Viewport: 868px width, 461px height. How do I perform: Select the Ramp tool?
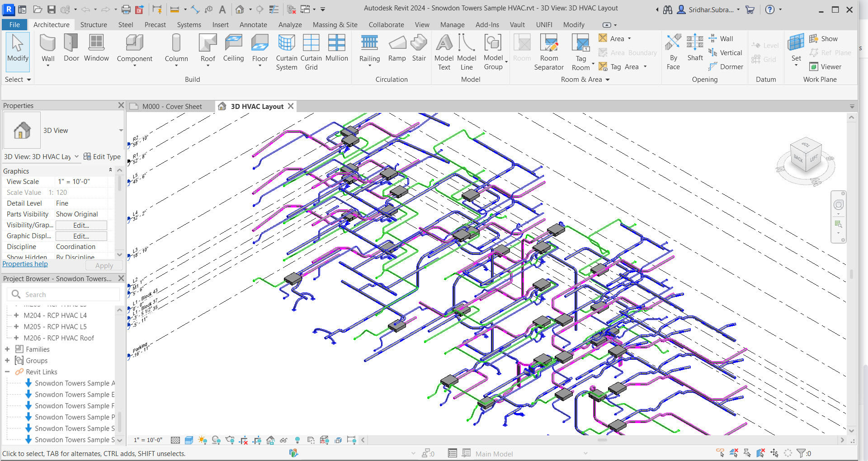pyautogui.click(x=397, y=48)
